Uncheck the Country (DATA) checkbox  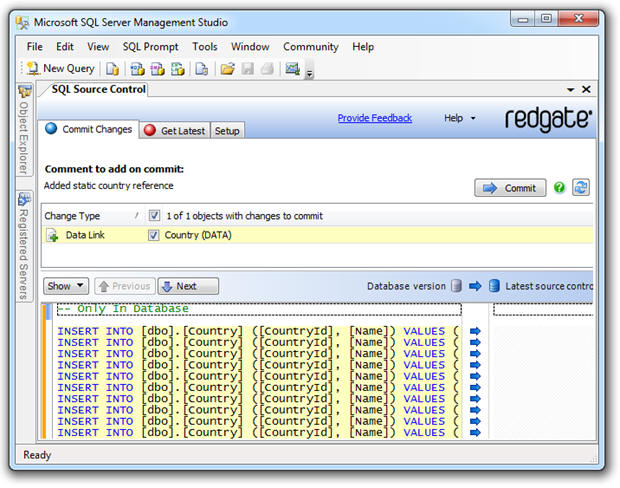[x=153, y=235]
